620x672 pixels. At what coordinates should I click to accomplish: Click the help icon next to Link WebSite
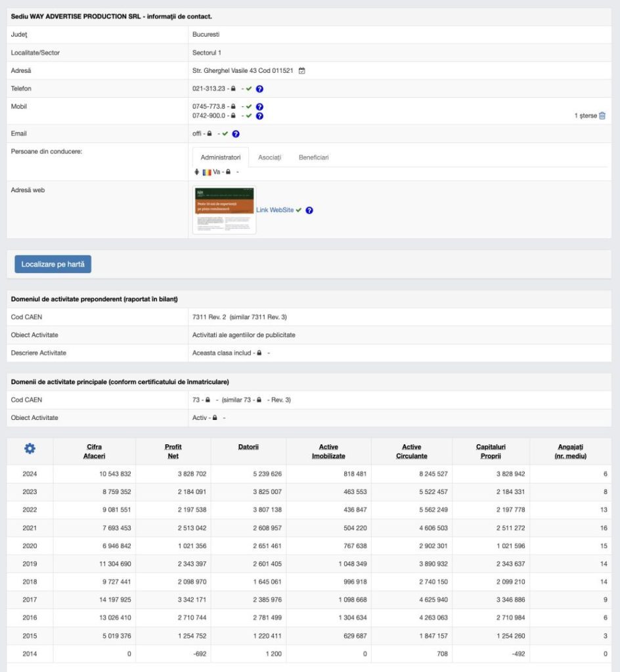[309, 210]
